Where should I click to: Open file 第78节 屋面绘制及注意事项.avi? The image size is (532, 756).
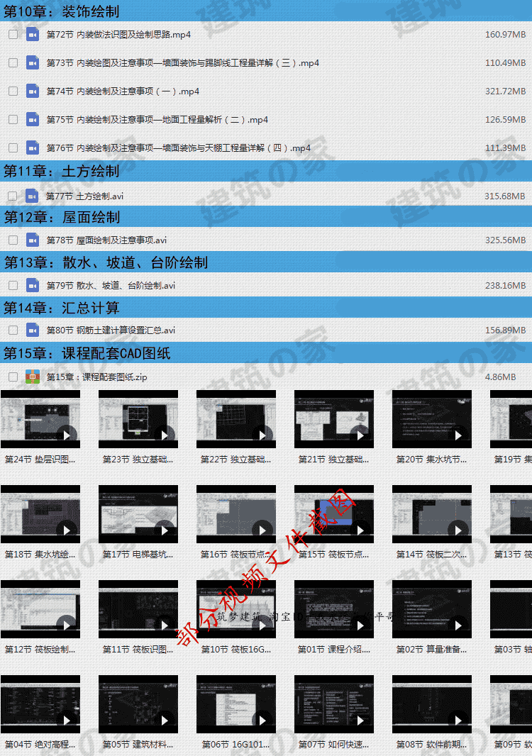tap(106, 240)
